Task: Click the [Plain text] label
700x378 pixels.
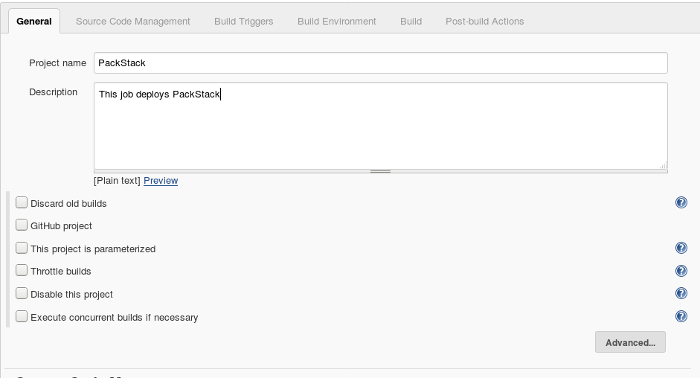Action: pos(117,181)
